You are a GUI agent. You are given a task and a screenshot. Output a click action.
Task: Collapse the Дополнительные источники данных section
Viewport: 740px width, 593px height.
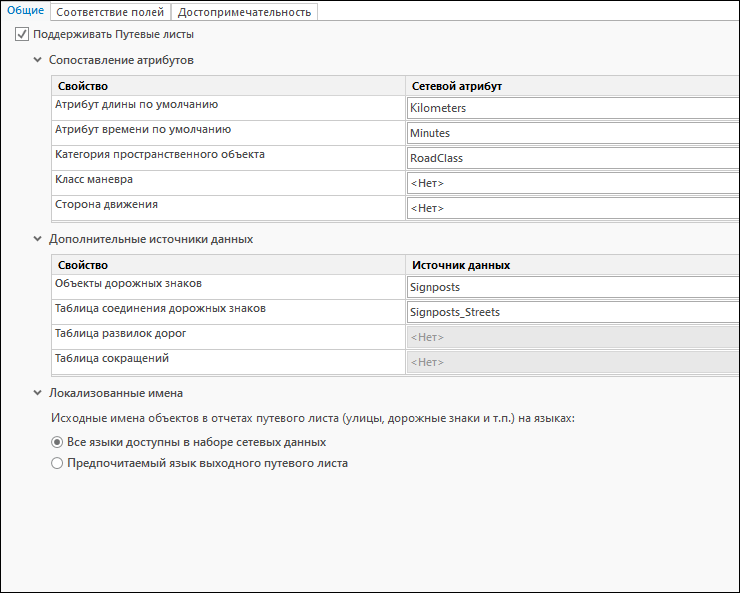[x=38, y=239]
